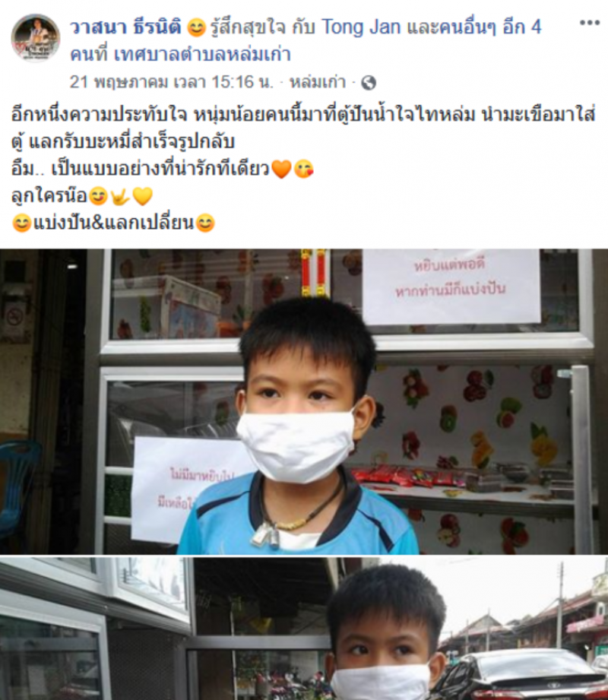The image size is (608, 700).
Task: Open second photo of boy near parked car
Action: click(304, 629)
